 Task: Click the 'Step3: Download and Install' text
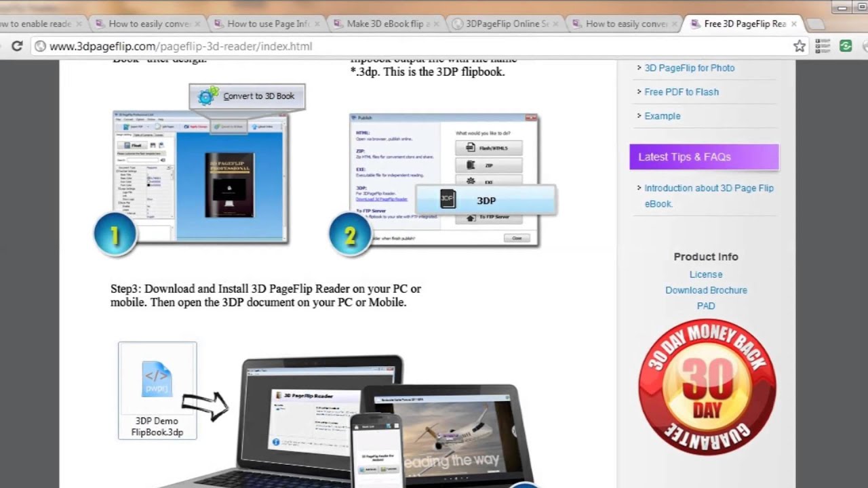[266, 296]
